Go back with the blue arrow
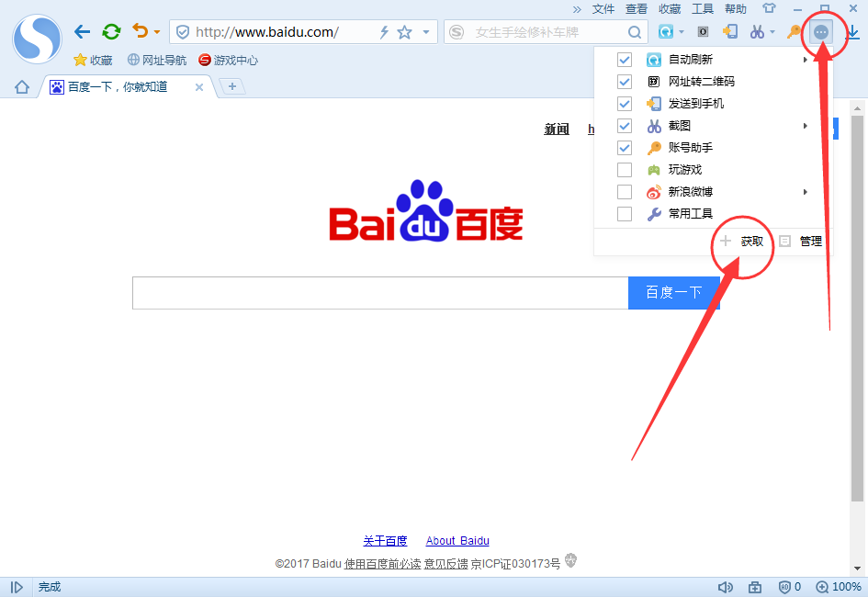Viewport: 868px width, 597px height. click(82, 32)
